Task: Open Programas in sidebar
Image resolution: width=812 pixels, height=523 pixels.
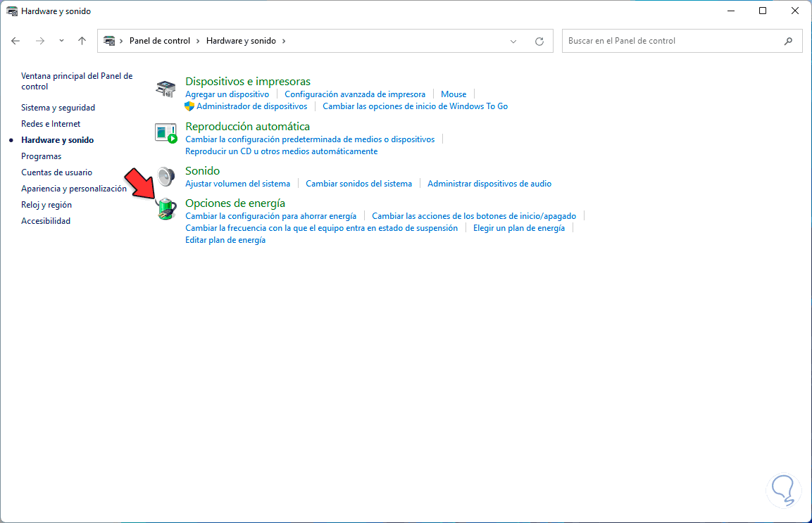Action: [41, 156]
